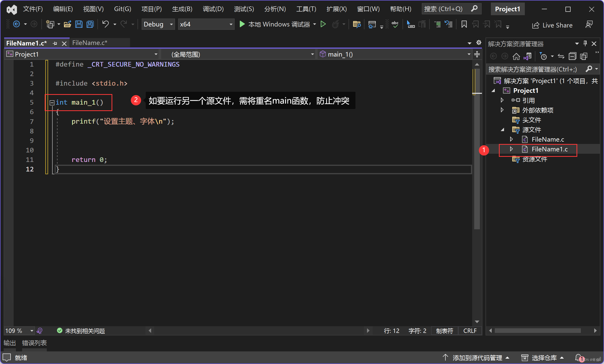Click the uncomment selected lines icon
Screen dimensions: 604x364
(449, 24)
